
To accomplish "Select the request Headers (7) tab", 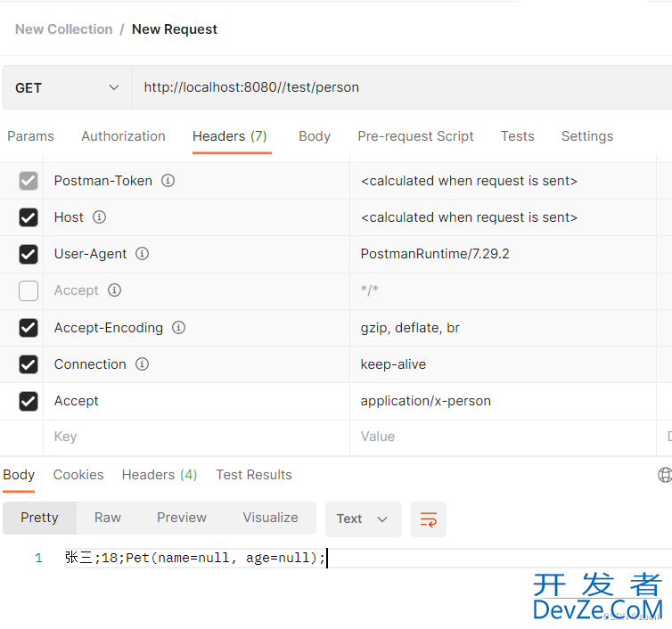I will click(230, 136).
